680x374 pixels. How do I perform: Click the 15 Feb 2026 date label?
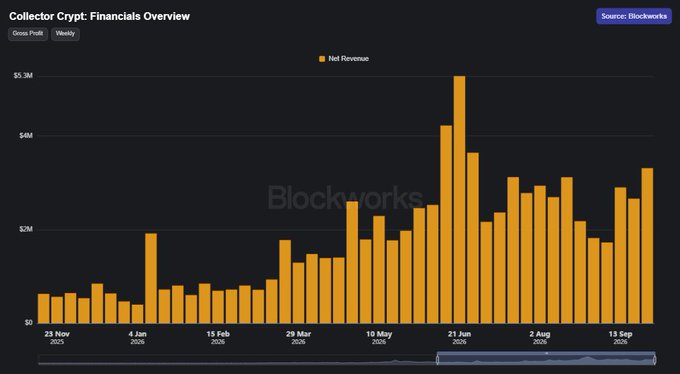click(x=218, y=338)
